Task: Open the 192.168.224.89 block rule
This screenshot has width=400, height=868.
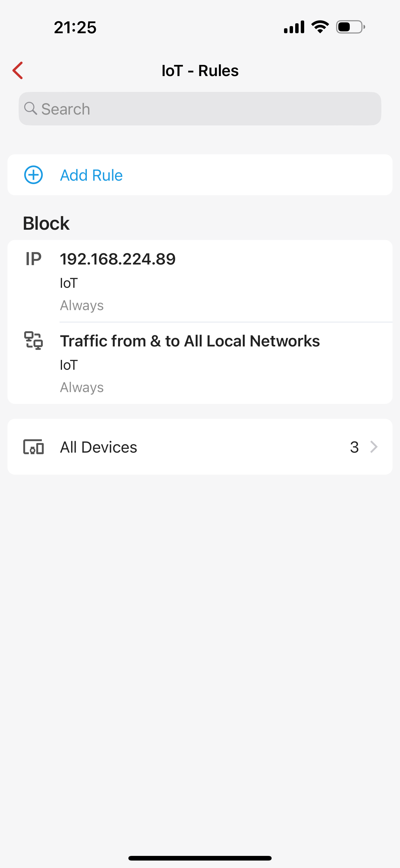Action: (x=118, y=259)
